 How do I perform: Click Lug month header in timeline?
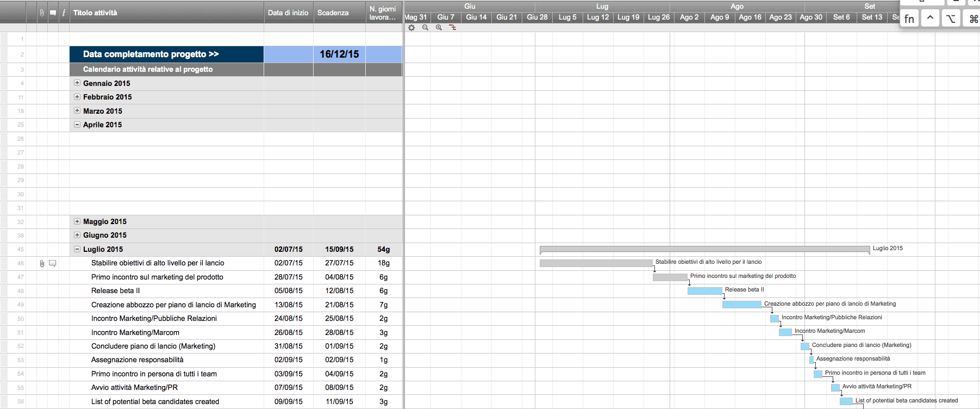(x=602, y=7)
